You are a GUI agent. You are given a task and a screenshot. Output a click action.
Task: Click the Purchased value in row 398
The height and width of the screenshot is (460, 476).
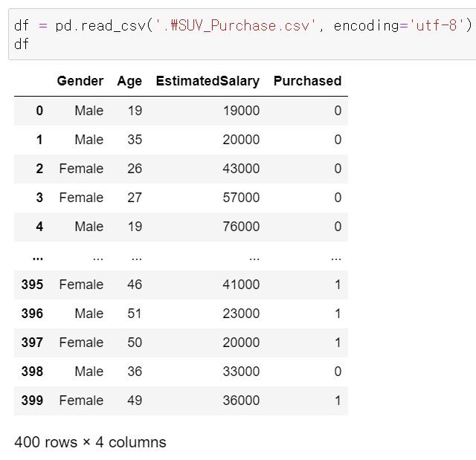pyautogui.click(x=338, y=372)
